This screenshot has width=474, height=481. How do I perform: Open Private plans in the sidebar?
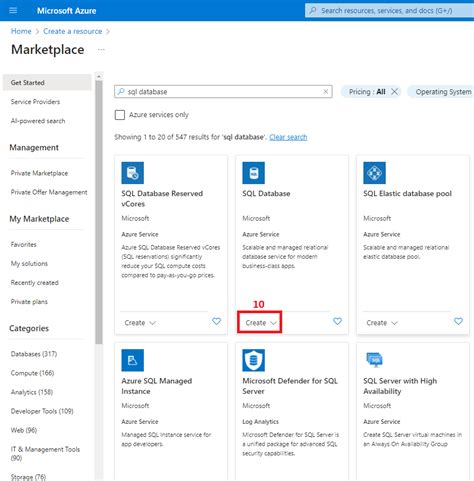tap(29, 302)
